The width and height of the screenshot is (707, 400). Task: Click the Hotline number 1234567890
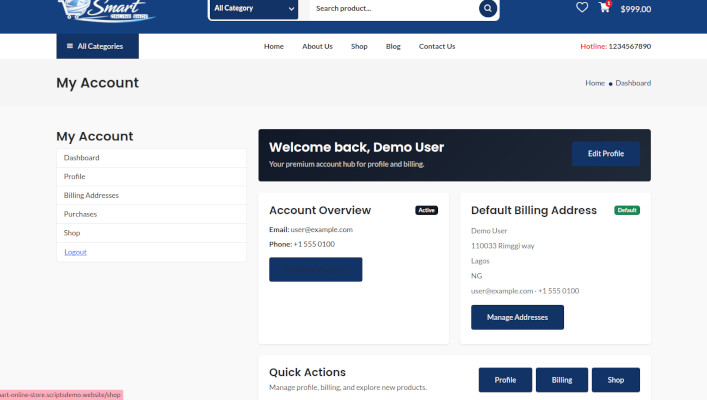(x=629, y=46)
